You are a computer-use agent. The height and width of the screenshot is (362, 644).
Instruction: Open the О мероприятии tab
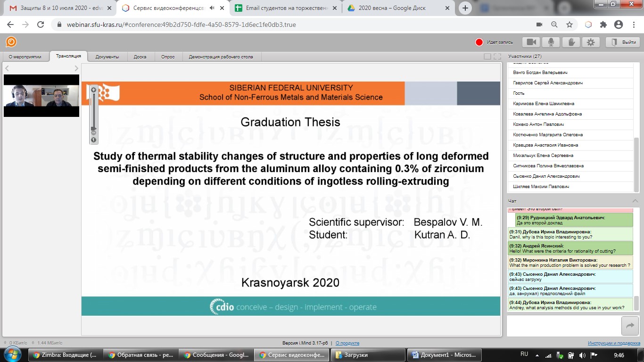(25, 57)
